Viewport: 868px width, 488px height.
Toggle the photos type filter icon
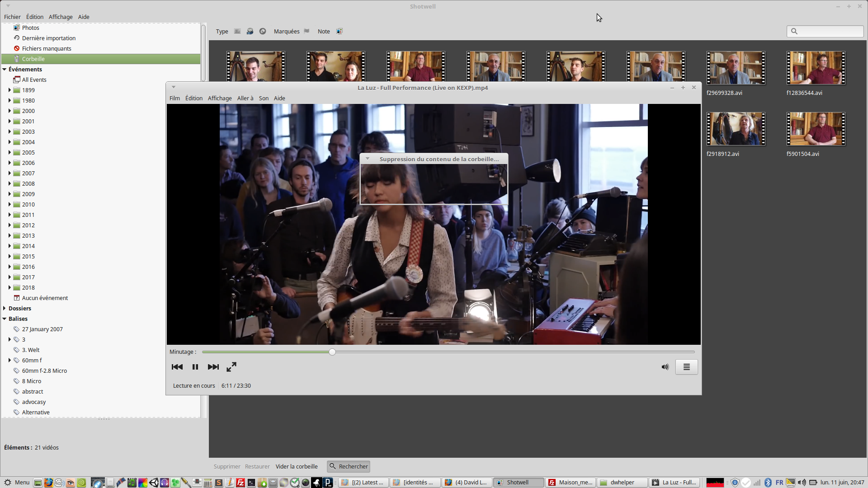(x=237, y=31)
